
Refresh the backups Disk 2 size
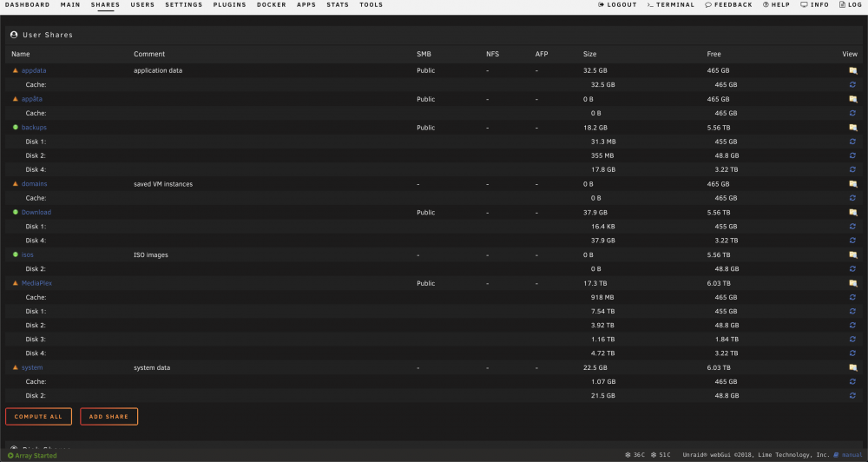pos(852,155)
